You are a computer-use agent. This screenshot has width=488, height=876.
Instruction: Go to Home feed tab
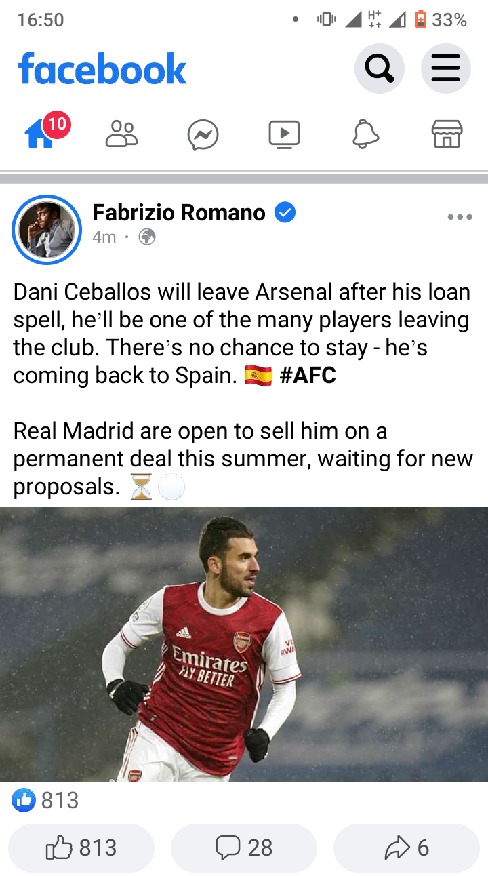(40, 134)
